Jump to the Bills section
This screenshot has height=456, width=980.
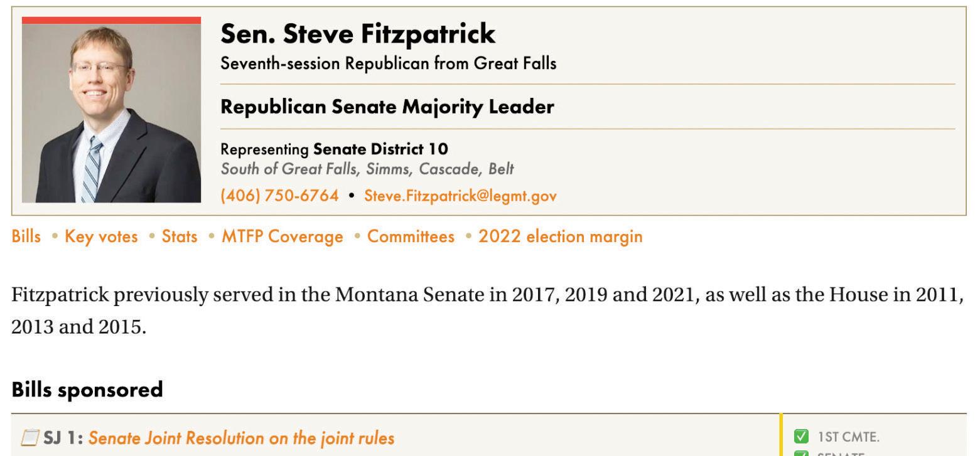26,236
